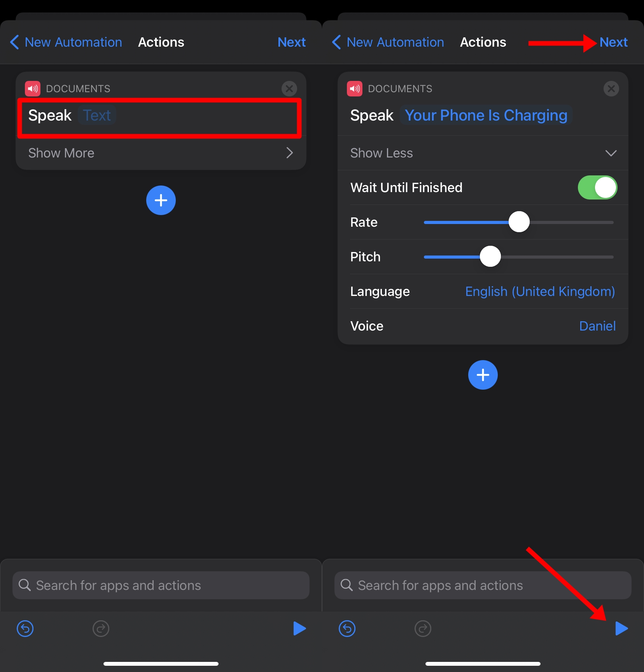The width and height of the screenshot is (644, 672).
Task: Click the Pitch slider handle
Action: coord(490,257)
